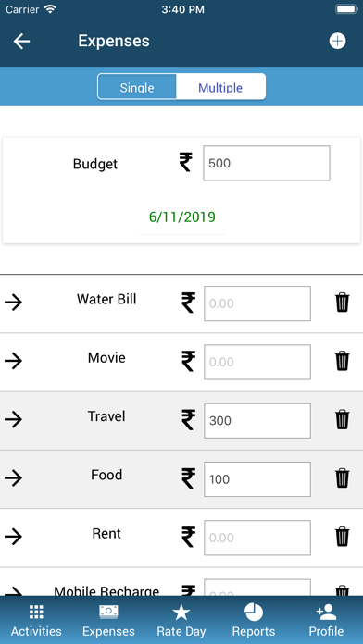The image size is (363, 644).
Task: Open the Rate Day tab
Action: coord(181,621)
